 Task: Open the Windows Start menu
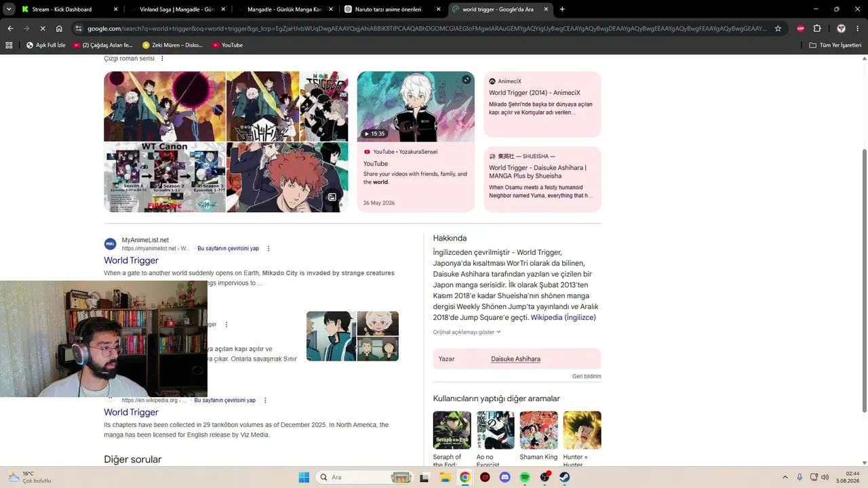pyautogui.click(x=304, y=477)
